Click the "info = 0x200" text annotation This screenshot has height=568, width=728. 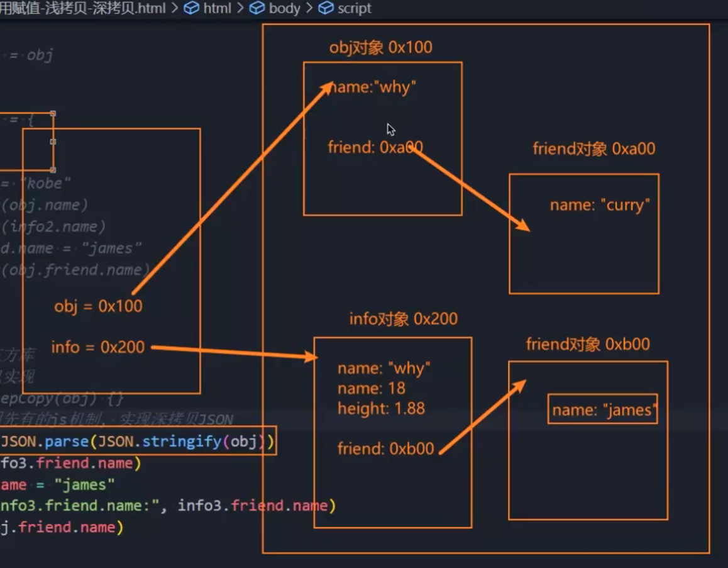98,347
